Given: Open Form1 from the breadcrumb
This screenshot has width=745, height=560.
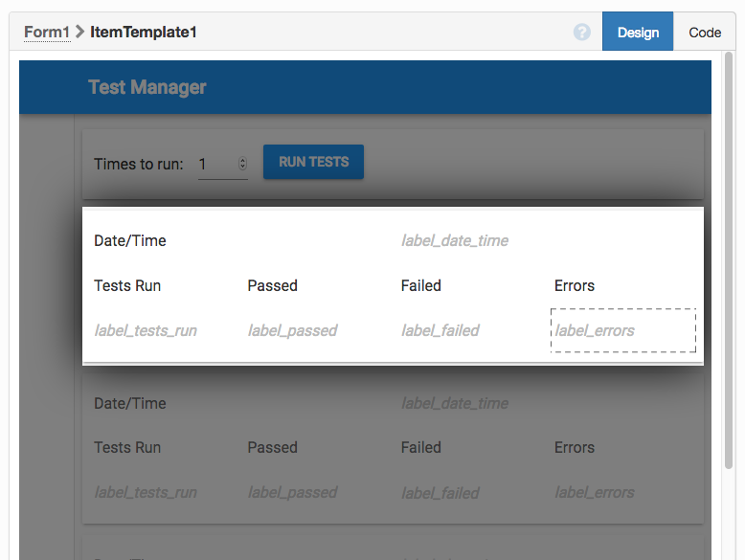Looking at the screenshot, I should [x=47, y=32].
